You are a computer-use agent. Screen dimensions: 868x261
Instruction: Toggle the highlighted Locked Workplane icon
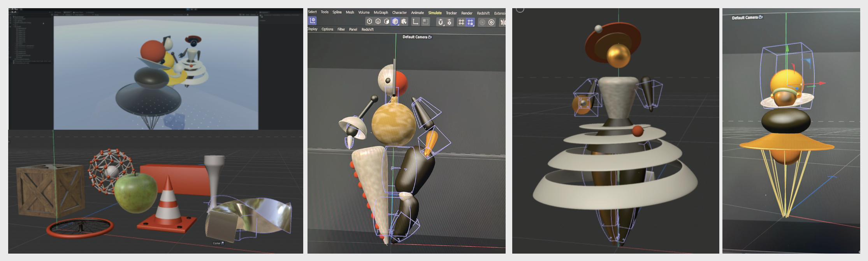pos(470,22)
